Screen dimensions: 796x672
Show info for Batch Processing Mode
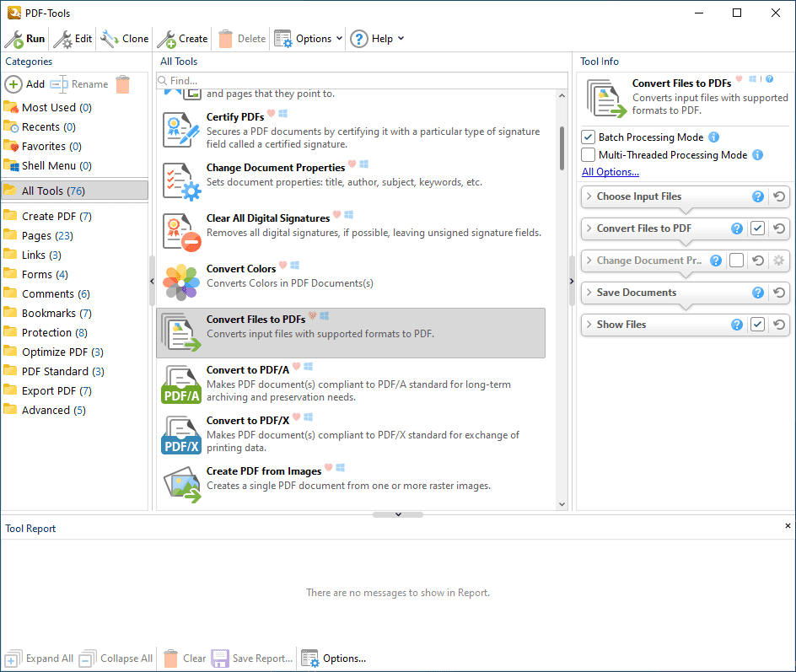(x=713, y=137)
